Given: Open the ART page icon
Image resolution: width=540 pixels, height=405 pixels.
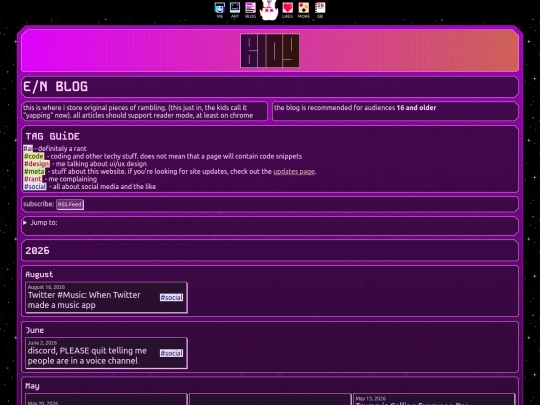Looking at the screenshot, I should pos(235,10).
